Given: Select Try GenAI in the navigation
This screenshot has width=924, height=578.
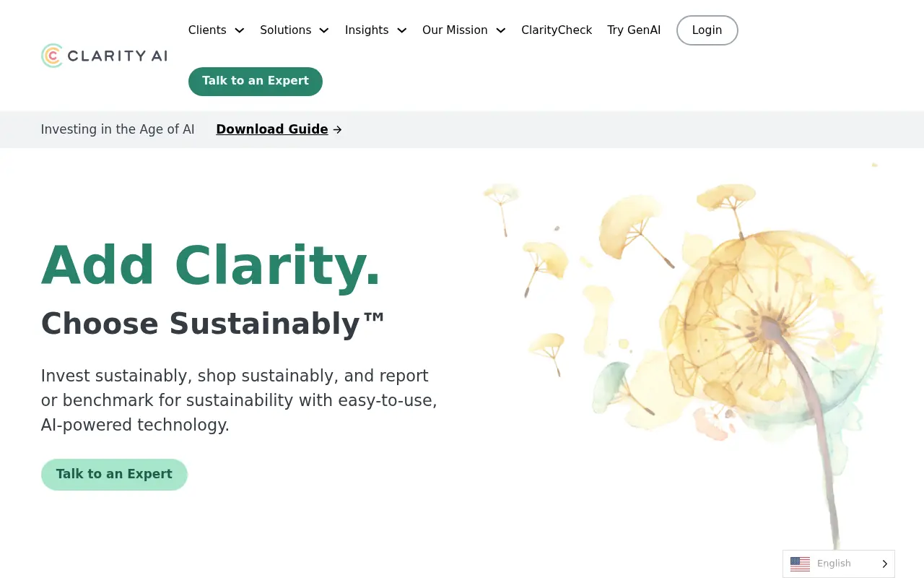Looking at the screenshot, I should click(634, 30).
